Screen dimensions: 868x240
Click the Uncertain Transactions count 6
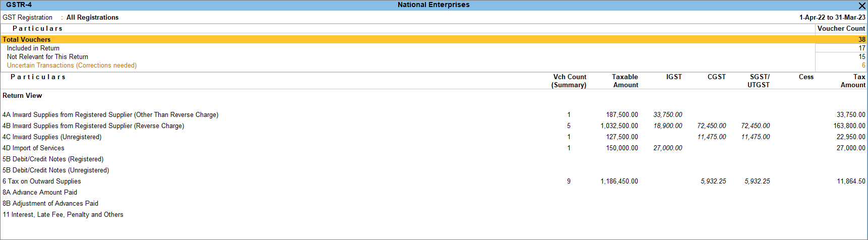[x=863, y=66]
